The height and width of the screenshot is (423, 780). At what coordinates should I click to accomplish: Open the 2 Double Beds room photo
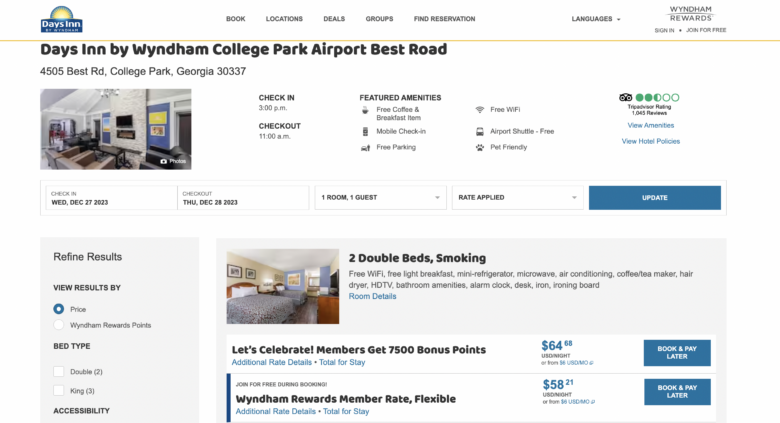283,286
